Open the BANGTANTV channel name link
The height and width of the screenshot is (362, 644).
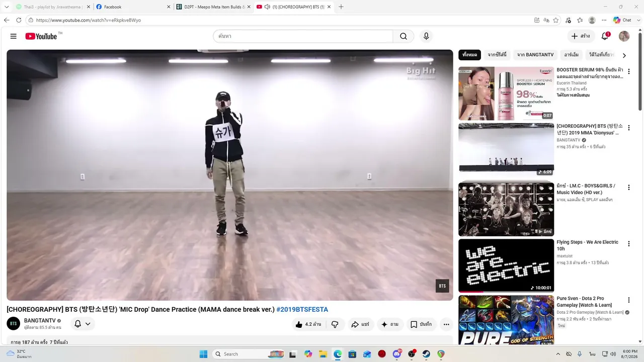click(40, 321)
